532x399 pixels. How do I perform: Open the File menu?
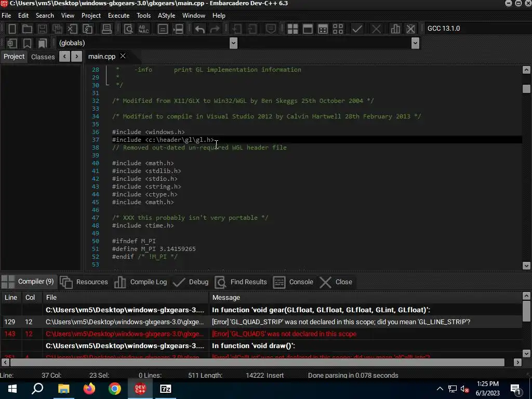(6, 16)
